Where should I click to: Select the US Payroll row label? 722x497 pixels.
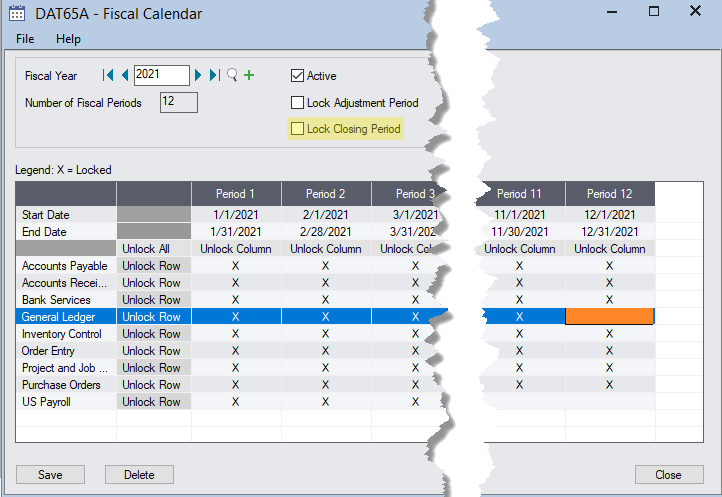[65, 402]
